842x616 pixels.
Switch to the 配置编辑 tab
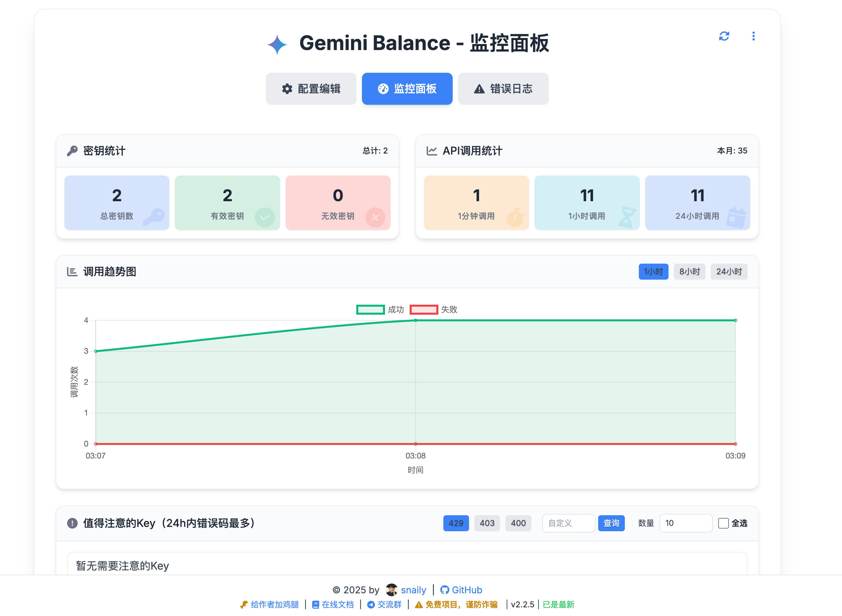click(x=311, y=89)
